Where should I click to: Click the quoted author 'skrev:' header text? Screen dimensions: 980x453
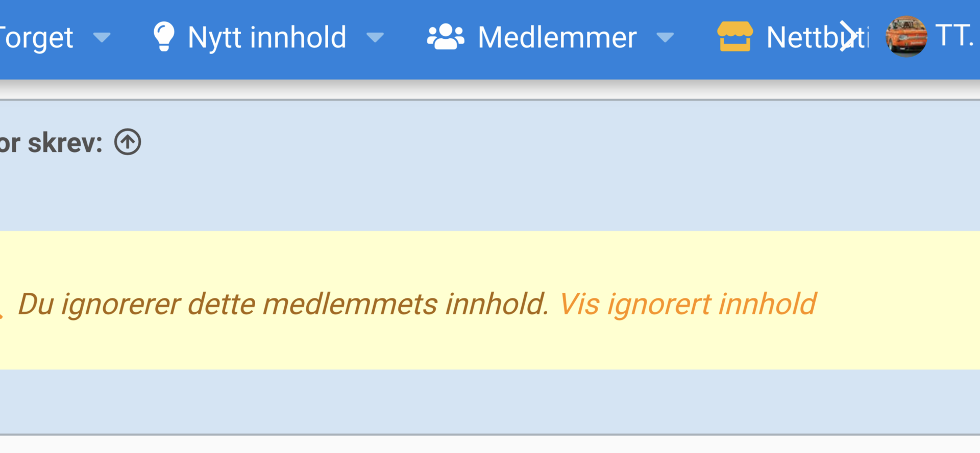click(51, 143)
